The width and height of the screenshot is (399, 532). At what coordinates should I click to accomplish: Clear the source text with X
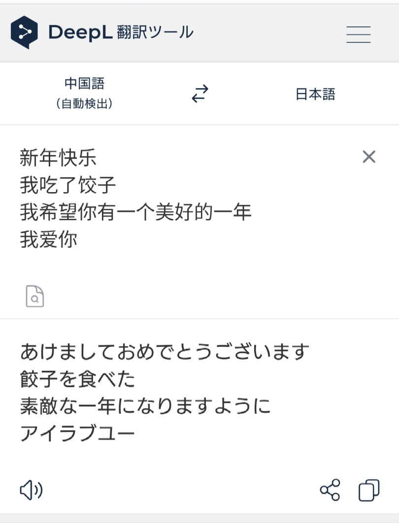point(369,157)
